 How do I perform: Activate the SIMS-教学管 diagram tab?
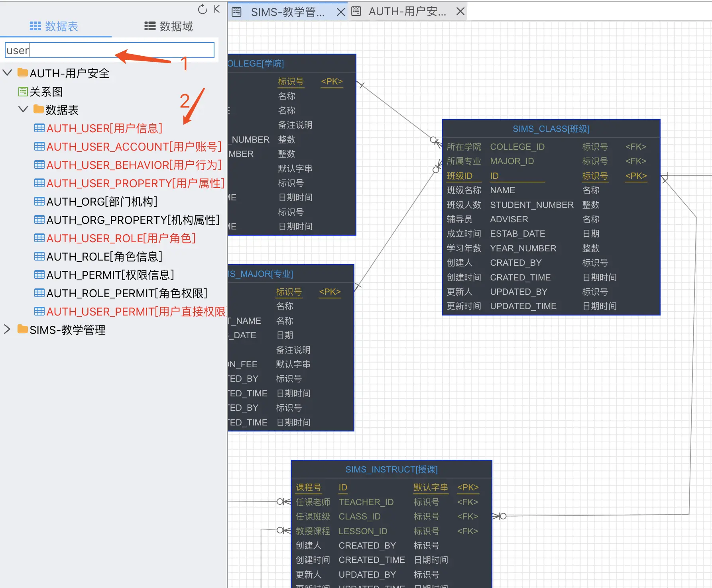(288, 12)
